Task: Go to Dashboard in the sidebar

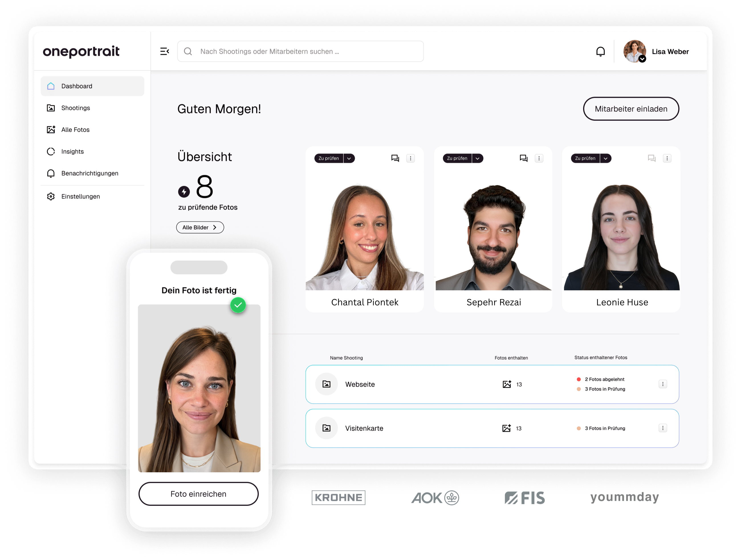Action: click(92, 86)
